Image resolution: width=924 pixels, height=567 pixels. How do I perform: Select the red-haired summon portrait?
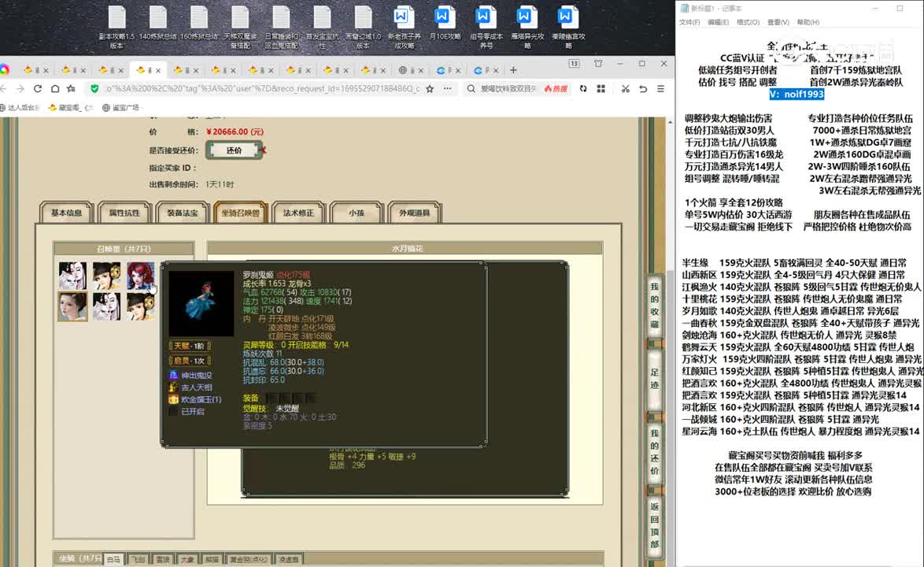pos(140,276)
